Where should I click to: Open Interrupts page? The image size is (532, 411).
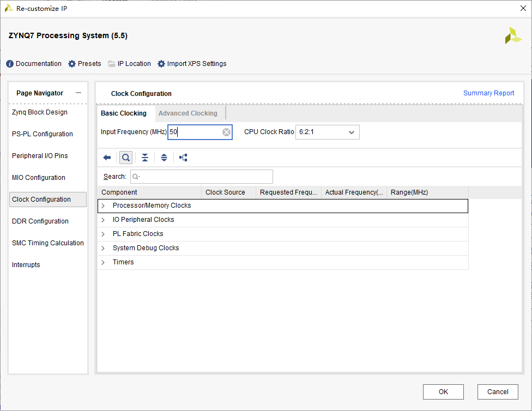(x=26, y=265)
